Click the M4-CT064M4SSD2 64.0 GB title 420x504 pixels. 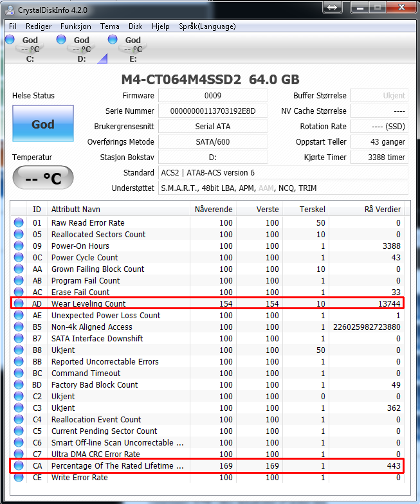(210, 80)
